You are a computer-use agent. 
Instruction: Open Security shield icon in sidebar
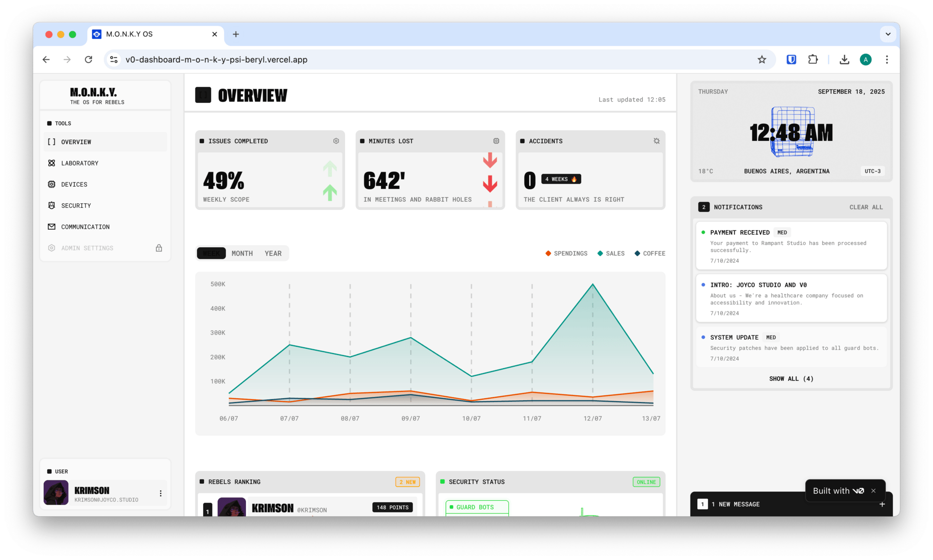pyautogui.click(x=52, y=205)
